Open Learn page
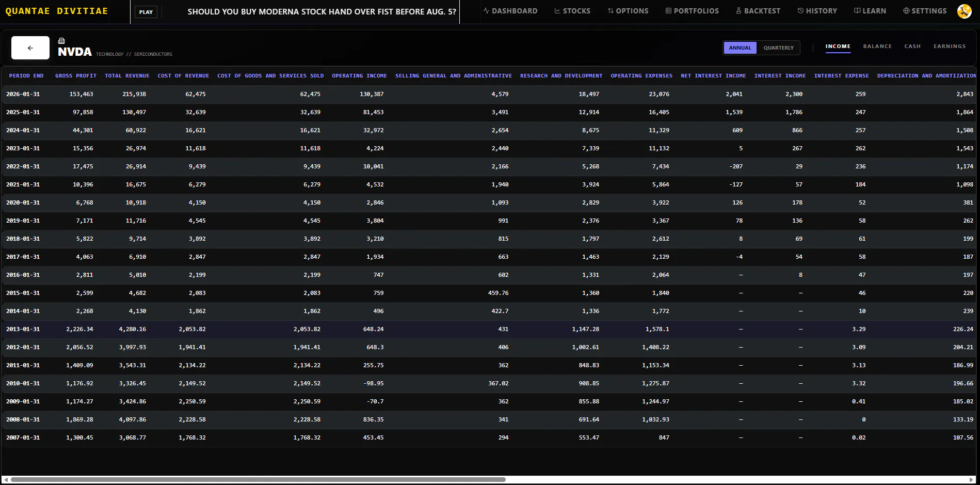980x485 pixels. tap(870, 11)
